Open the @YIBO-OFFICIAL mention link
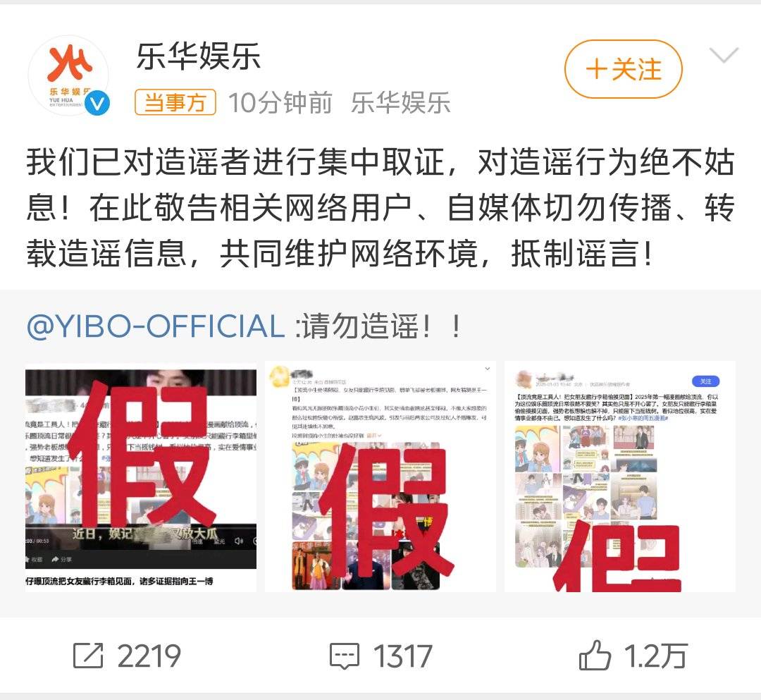The height and width of the screenshot is (700, 761). pyautogui.click(x=155, y=326)
